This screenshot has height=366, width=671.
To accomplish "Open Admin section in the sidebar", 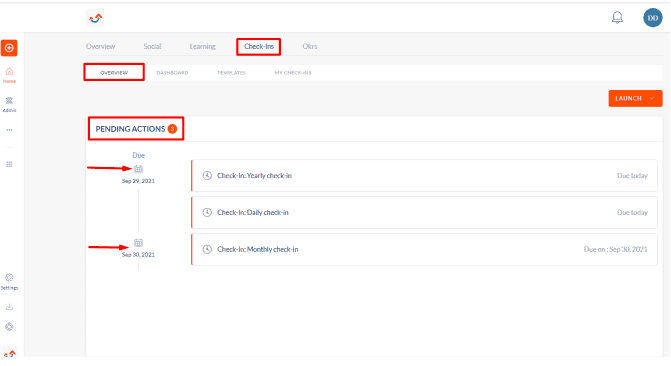I will coord(9,104).
